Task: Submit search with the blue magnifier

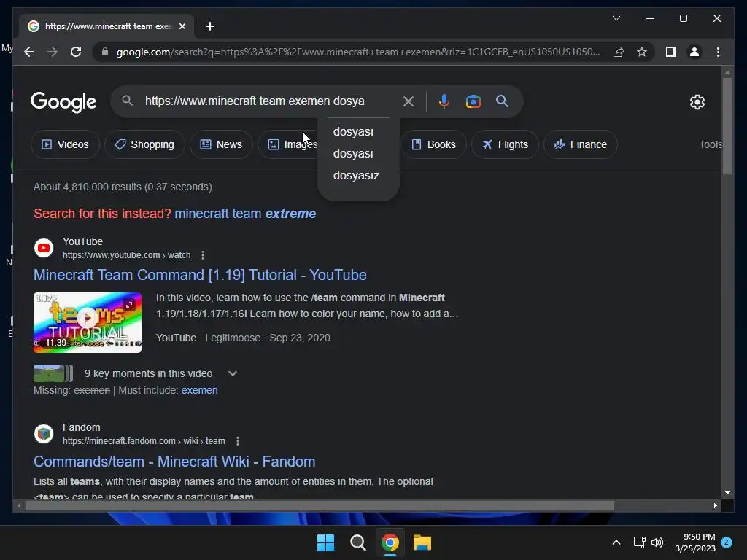Action: [502, 101]
